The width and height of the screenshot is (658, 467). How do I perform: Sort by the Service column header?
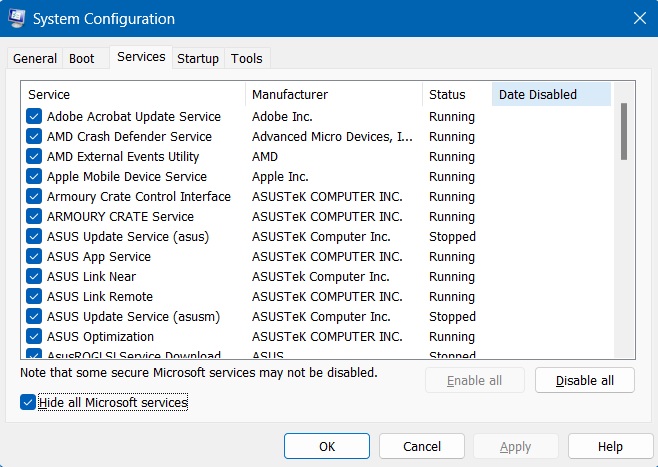point(133,94)
